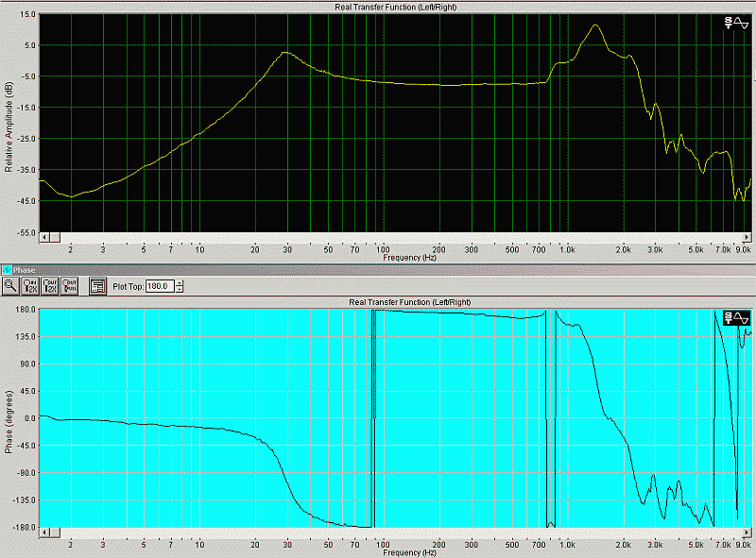The height and width of the screenshot is (558, 756).
Task: Click the Zoom Out 2X button
Action: 50,286
